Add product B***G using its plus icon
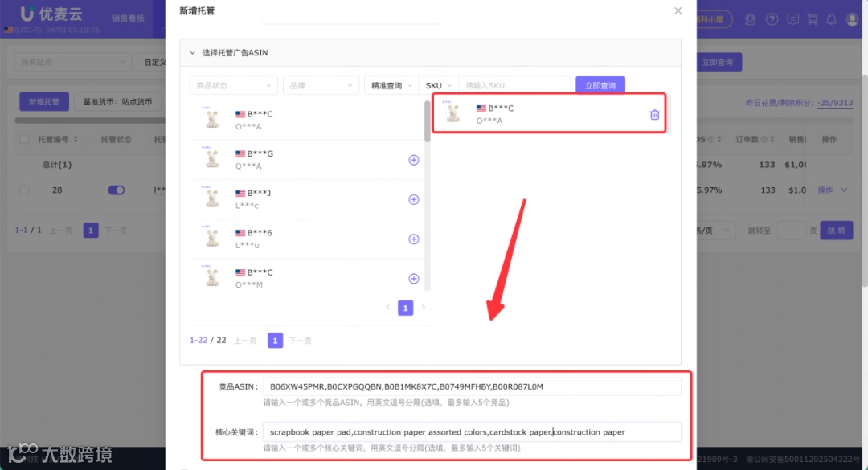This screenshot has height=470, width=868. pos(414,160)
